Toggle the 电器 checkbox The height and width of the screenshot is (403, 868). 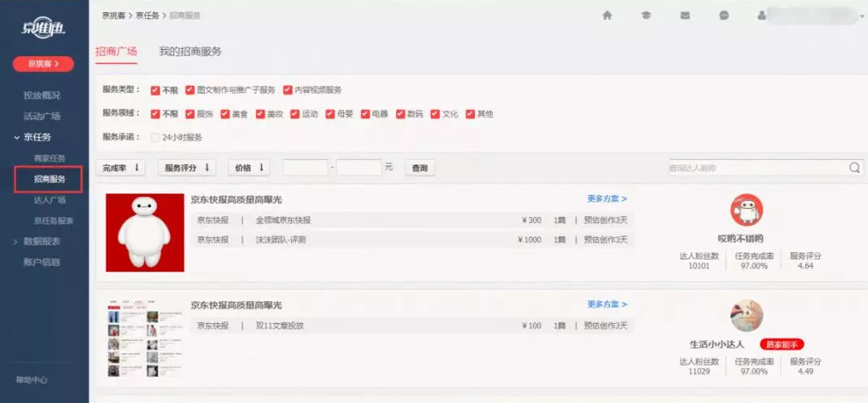tap(365, 114)
